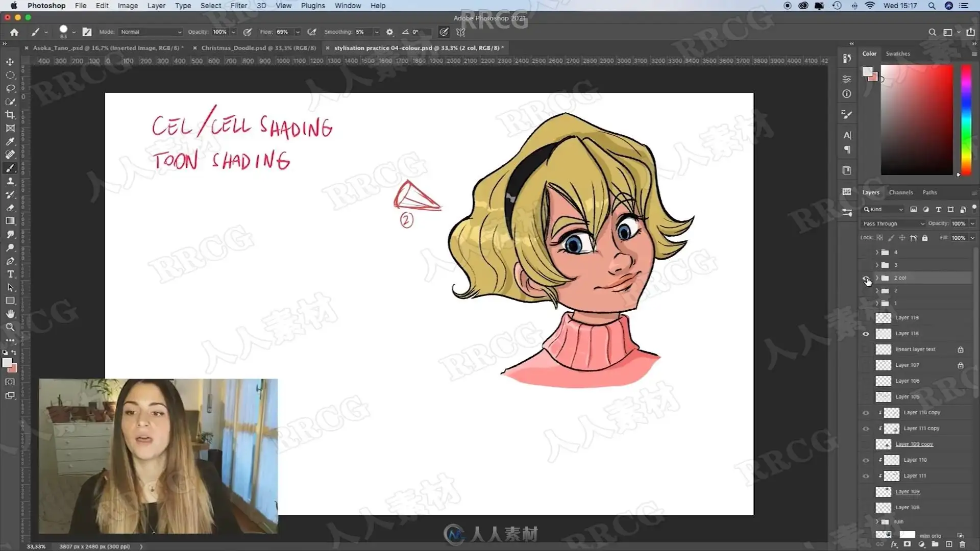This screenshot has width=980, height=551.
Task: Expand the layer group named 4
Action: (877, 253)
